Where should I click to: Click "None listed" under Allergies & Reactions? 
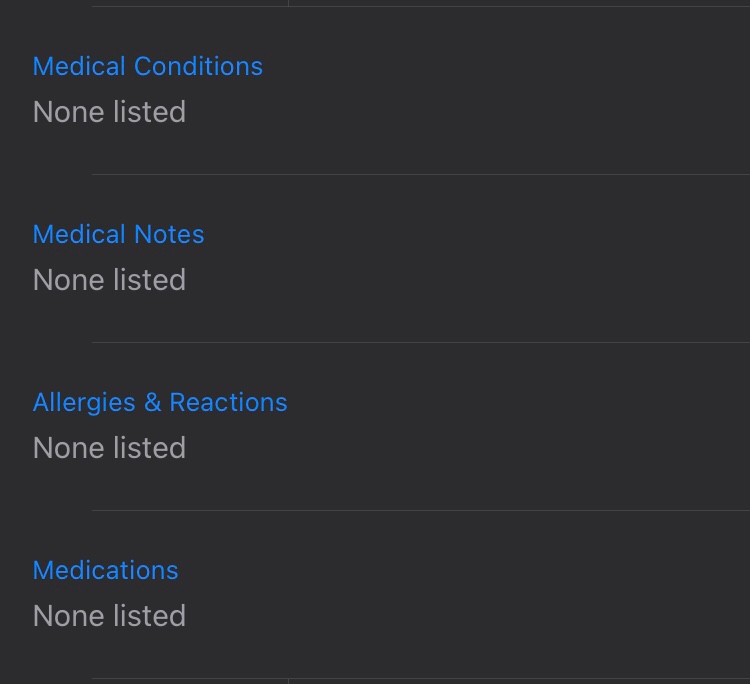click(109, 448)
